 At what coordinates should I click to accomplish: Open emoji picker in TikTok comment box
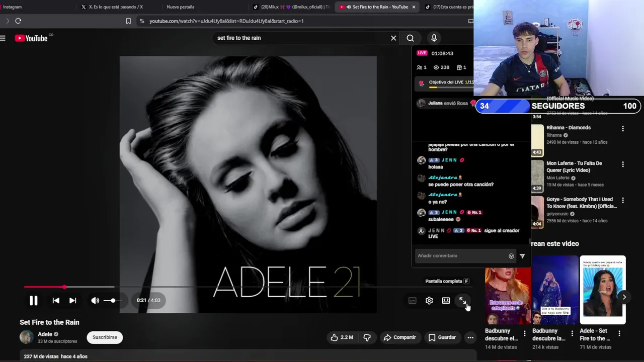click(x=511, y=256)
